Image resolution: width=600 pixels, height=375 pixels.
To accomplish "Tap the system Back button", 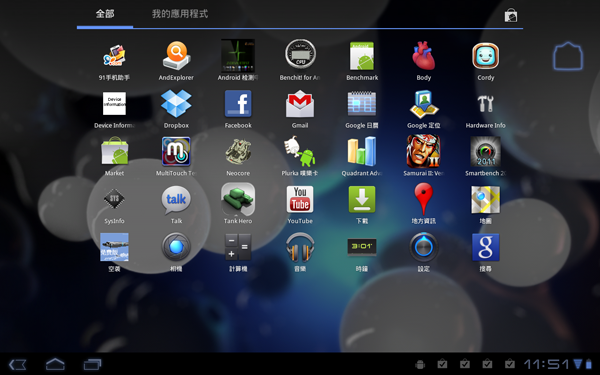I will 18,364.
